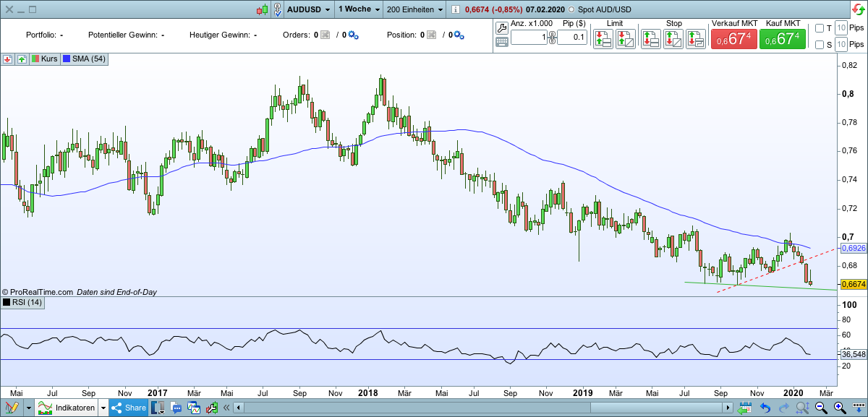Click the 0,6926 SMA value label
Screen dimensions: 868x417
pyautogui.click(x=854, y=248)
